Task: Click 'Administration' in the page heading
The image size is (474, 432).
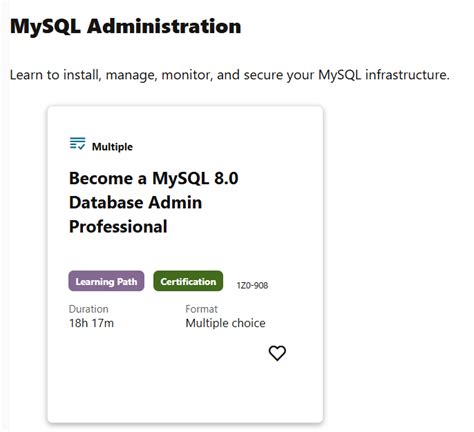Action: pyautogui.click(x=164, y=26)
